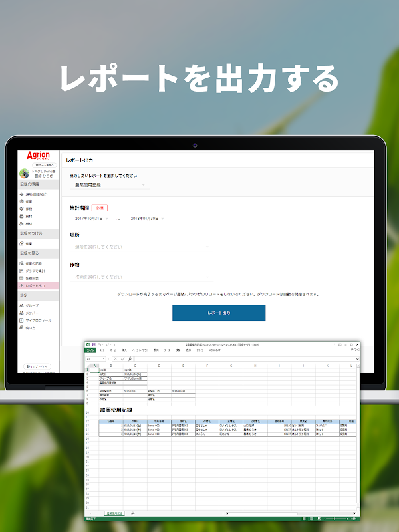Adjust the Excel zoom slider handle
399x532 pixels.
(334, 519)
